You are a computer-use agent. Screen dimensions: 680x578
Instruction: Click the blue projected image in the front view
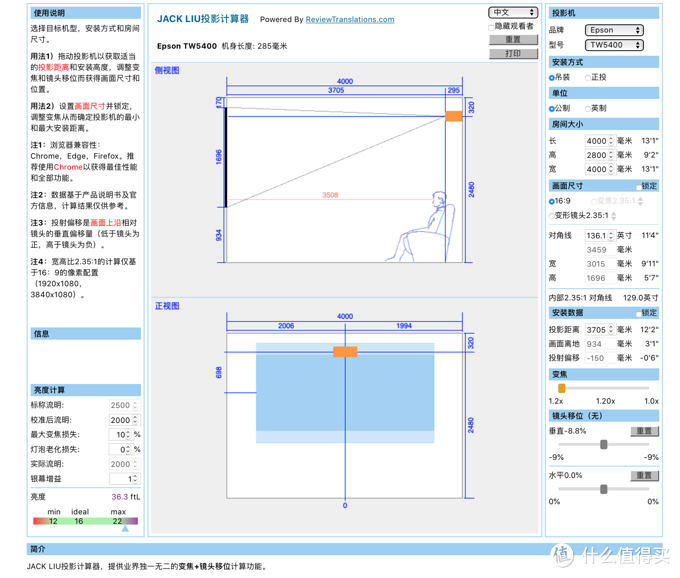pyautogui.click(x=345, y=392)
